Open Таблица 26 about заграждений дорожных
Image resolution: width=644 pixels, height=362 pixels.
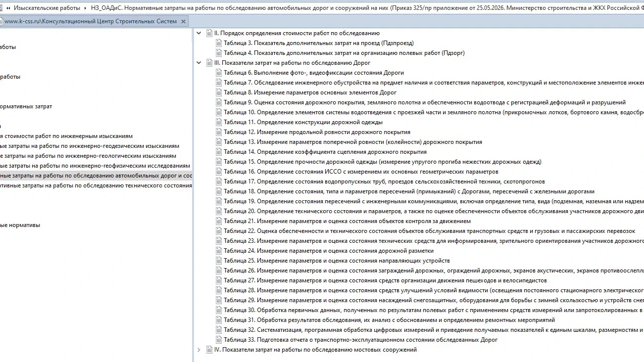434,271
